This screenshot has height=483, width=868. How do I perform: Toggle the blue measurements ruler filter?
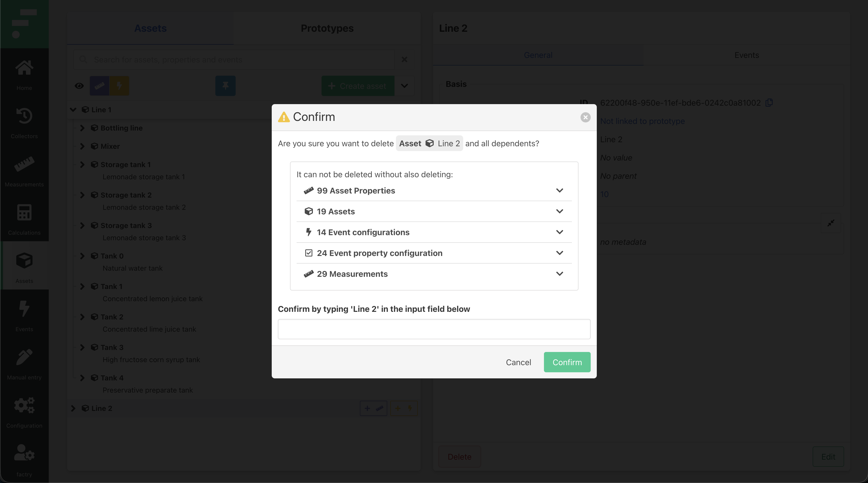pos(99,86)
